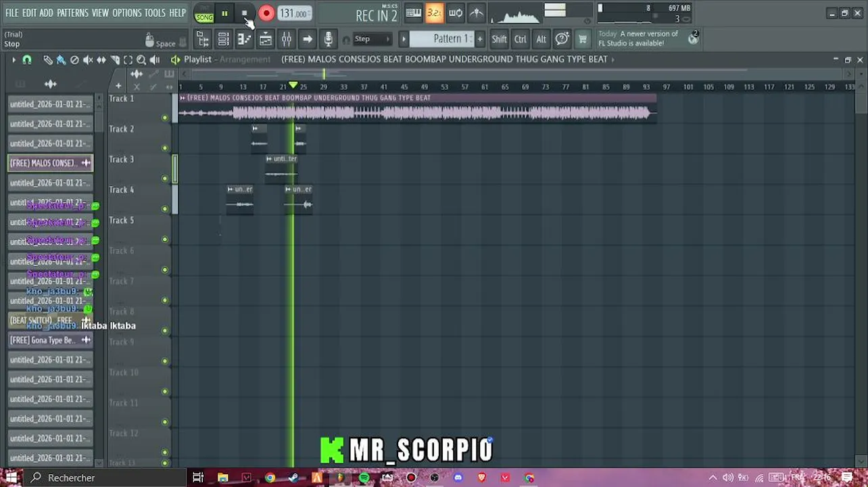Image resolution: width=868 pixels, height=487 pixels.
Task: Expand the pattern arrow left of Pattern 1
Action: click(404, 39)
